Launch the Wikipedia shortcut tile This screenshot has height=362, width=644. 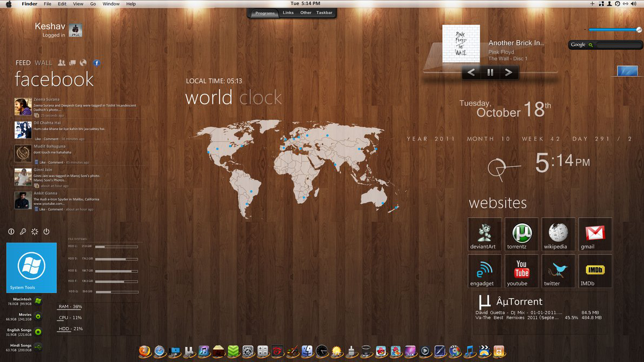[x=558, y=234]
